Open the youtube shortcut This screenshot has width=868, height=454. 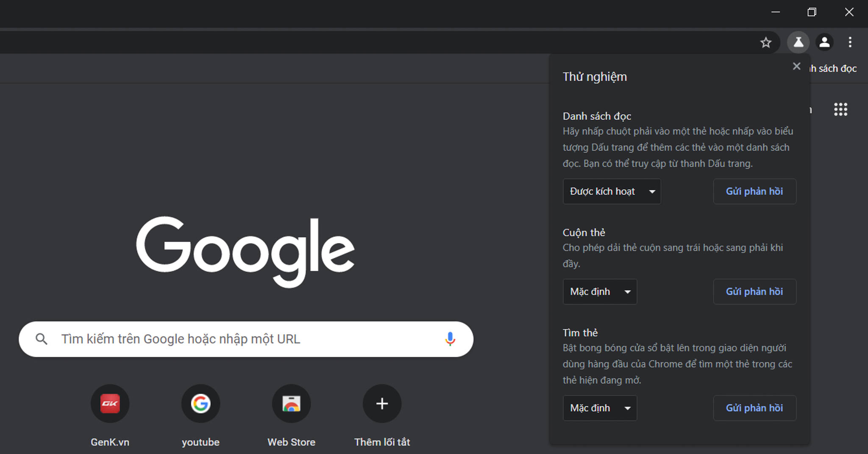point(200,403)
